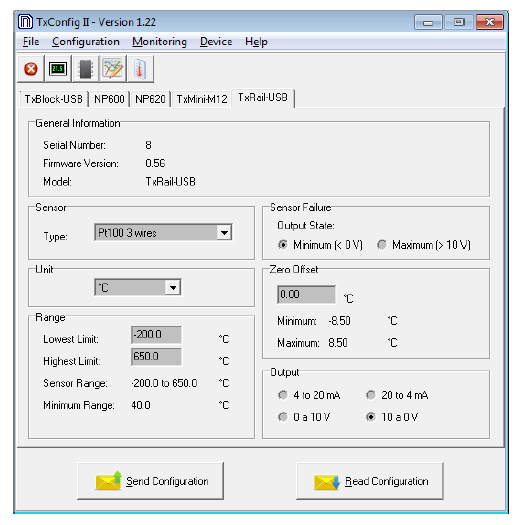Click the chip device information toolbar icon
518x525 pixels.
tap(85, 69)
